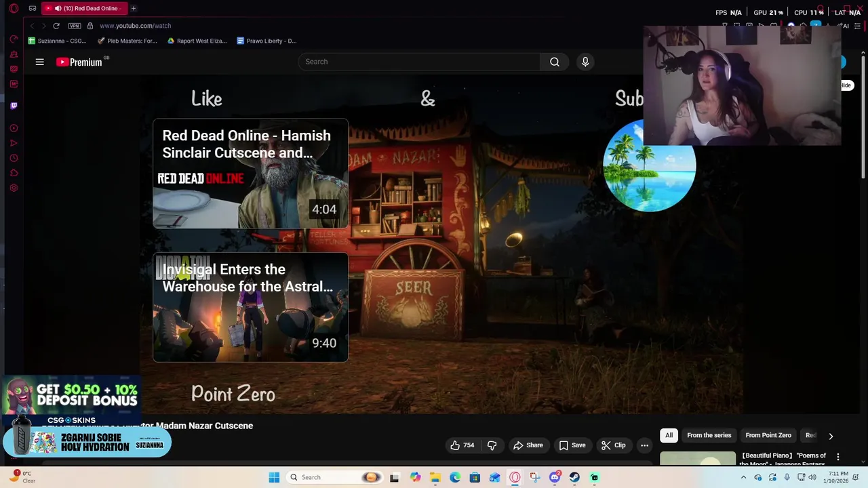The height and width of the screenshot is (488, 868).
Task: Open Snipping Tool from the taskbar
Action: click(534, 477)
